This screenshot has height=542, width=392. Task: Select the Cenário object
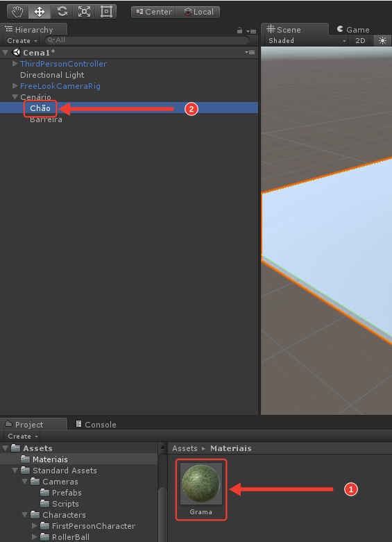click(35, 96)
